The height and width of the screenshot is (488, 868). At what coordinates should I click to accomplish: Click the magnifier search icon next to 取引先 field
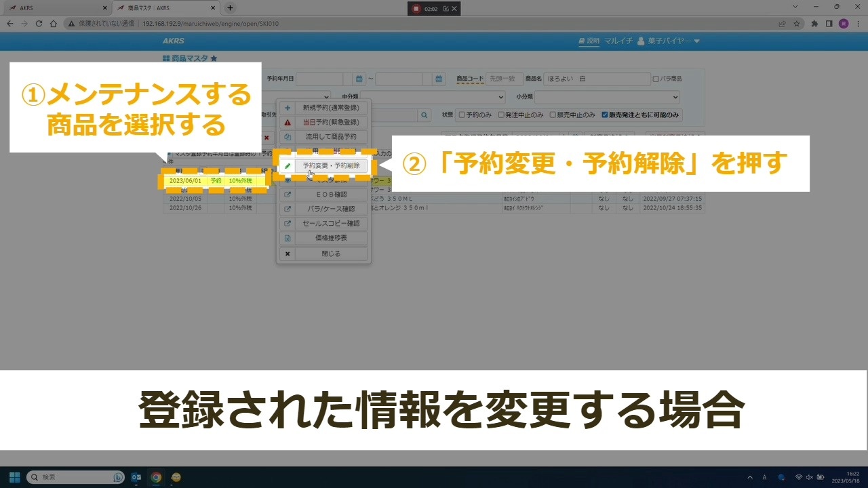424,115
